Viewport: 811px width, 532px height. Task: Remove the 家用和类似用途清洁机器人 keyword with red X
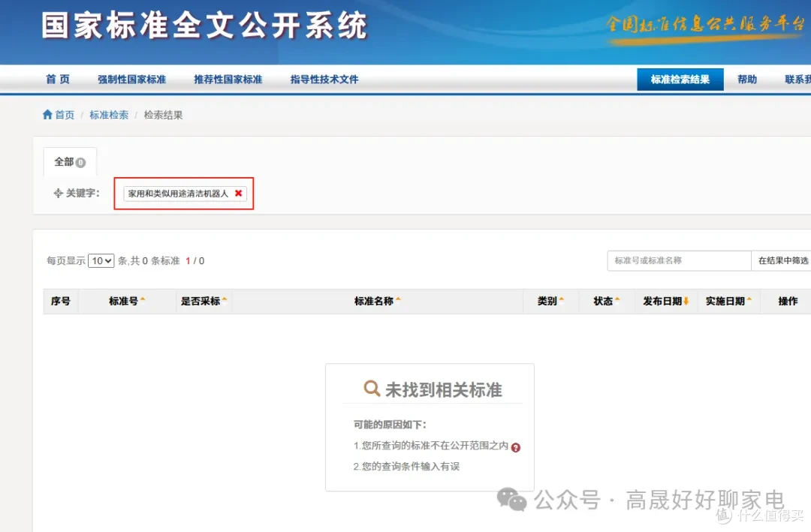(x=239, y=194)
